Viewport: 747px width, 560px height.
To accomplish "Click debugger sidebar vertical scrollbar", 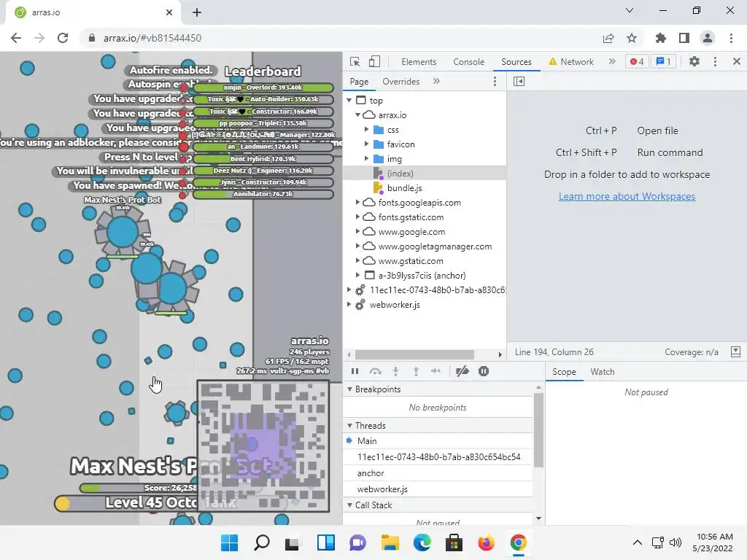I will tap(538, 430).
